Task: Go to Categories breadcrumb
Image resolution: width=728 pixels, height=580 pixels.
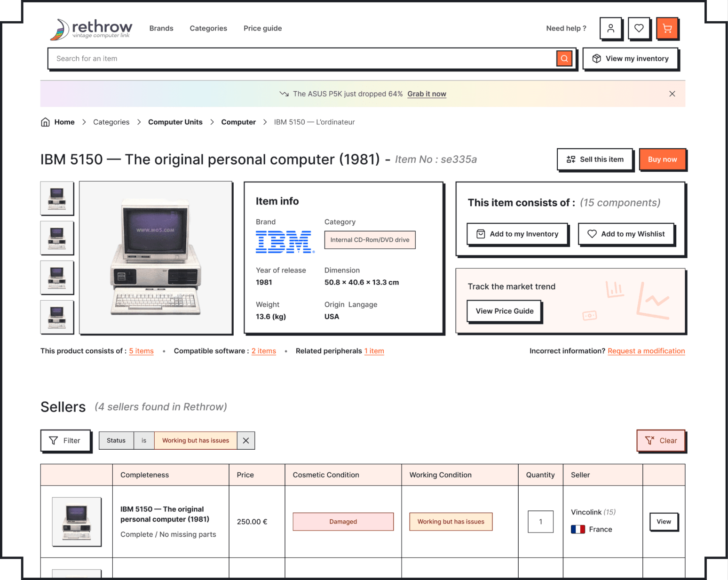Action: click(x=111, y=122)
